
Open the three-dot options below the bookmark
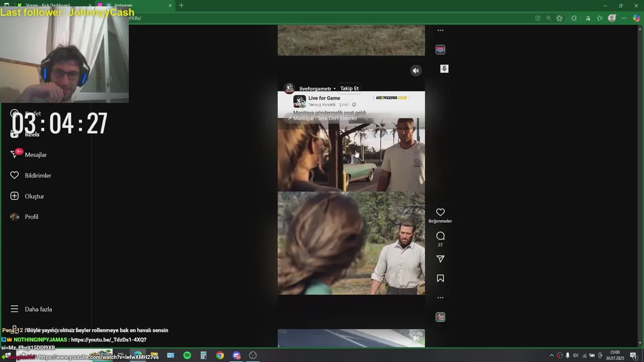(x=440, y=298)
